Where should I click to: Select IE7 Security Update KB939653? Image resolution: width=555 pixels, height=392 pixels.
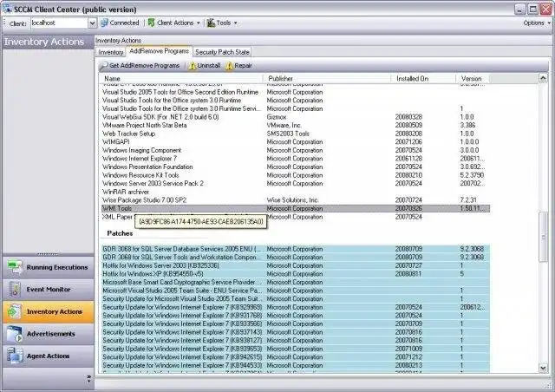click(x=296, y=349)
